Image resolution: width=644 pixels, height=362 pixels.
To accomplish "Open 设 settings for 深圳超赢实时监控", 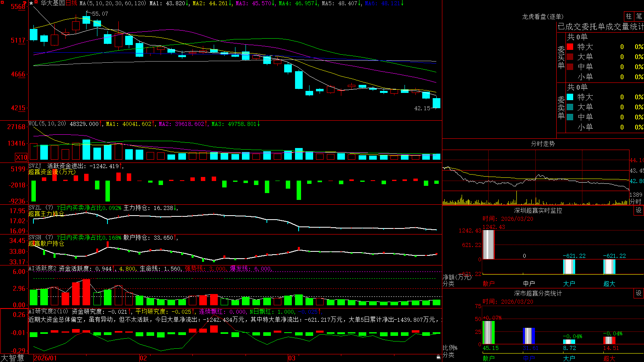I will pyautogui.click(x=639, y=210).
